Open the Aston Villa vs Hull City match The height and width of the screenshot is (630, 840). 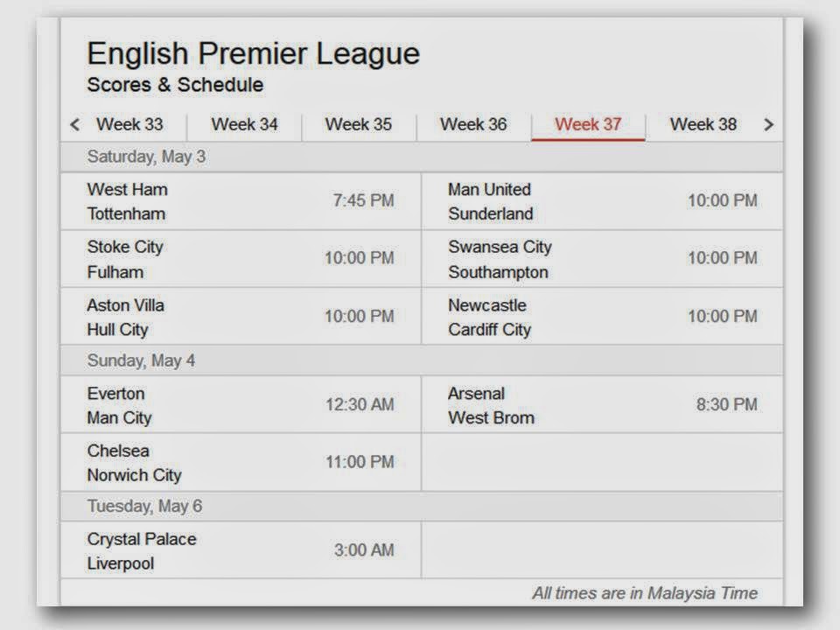pos(241,317)
